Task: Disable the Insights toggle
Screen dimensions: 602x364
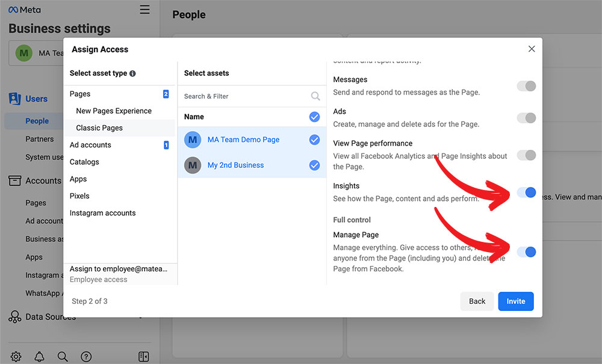Action: tap(526, 193)
